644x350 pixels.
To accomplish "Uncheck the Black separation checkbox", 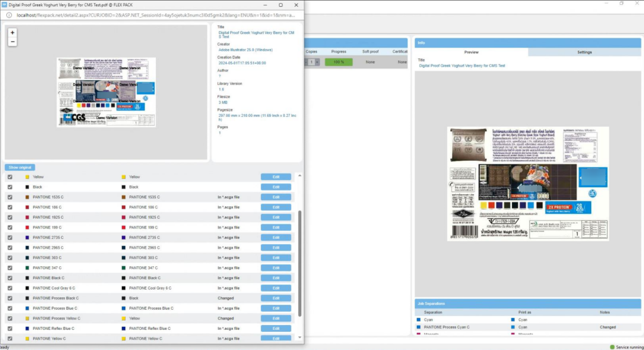I will 9,187.
